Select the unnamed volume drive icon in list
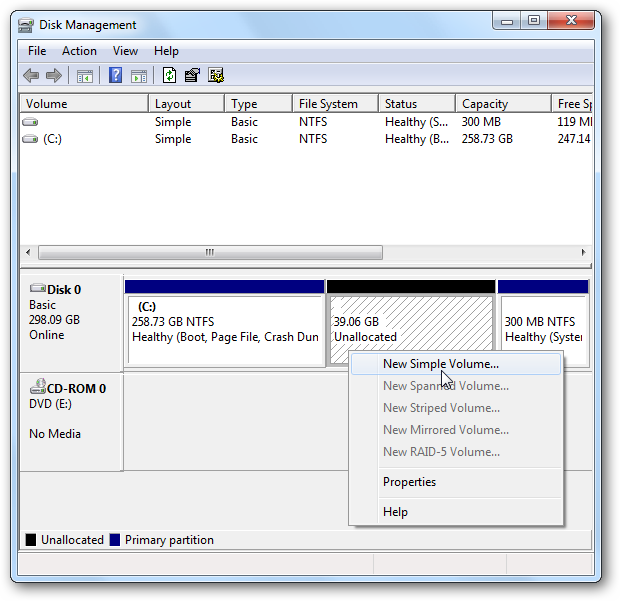 point(30,122)
